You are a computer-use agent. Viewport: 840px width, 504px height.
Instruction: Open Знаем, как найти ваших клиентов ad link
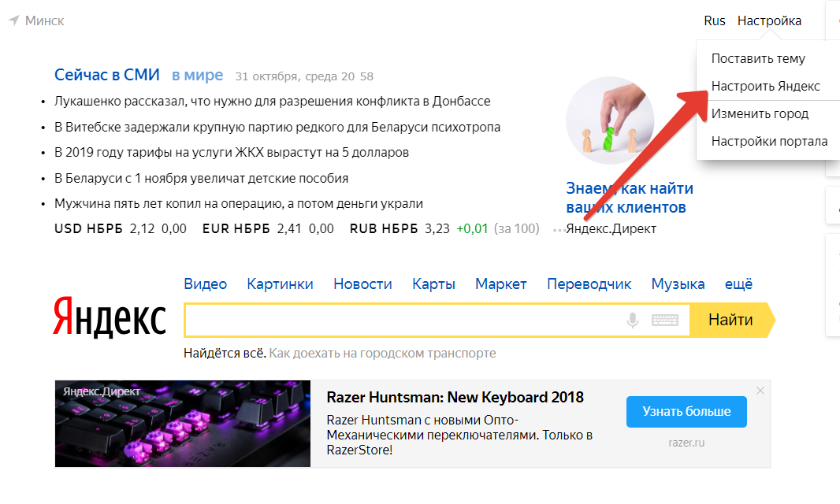point(630,198)
